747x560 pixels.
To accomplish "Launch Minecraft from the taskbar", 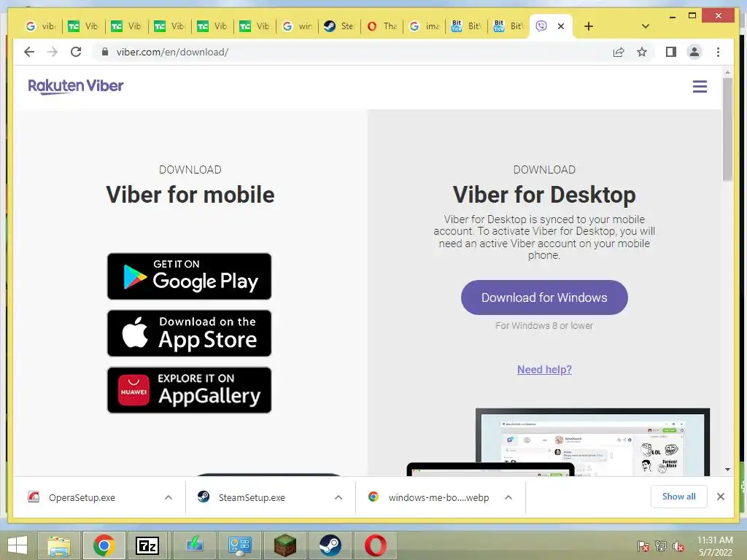I will coord(285,545).
